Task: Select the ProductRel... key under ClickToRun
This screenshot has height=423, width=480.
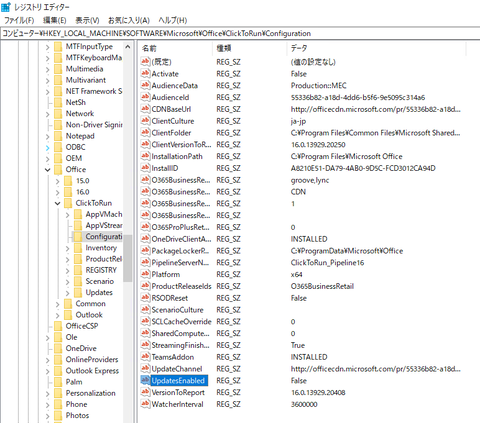Action: pos(104,259)
